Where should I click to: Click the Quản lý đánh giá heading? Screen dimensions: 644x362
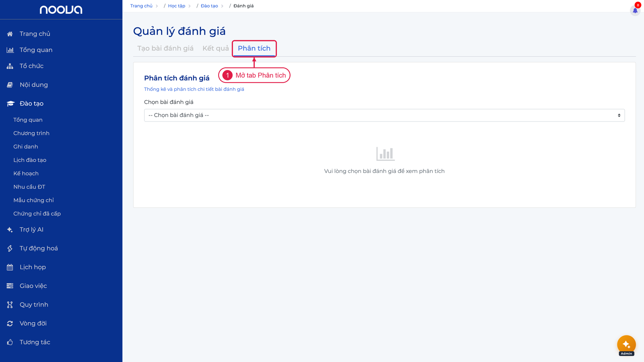click(180, 31)
